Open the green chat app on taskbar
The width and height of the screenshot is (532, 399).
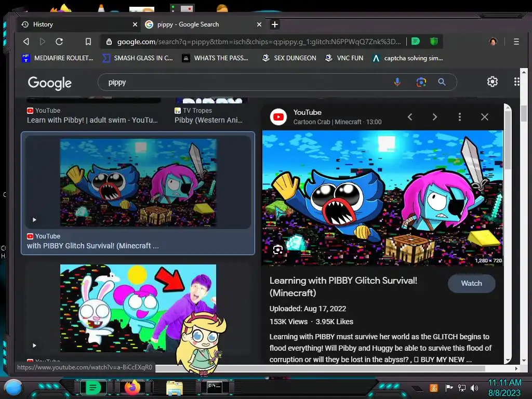pyautogui.click(x=92, y=388)
